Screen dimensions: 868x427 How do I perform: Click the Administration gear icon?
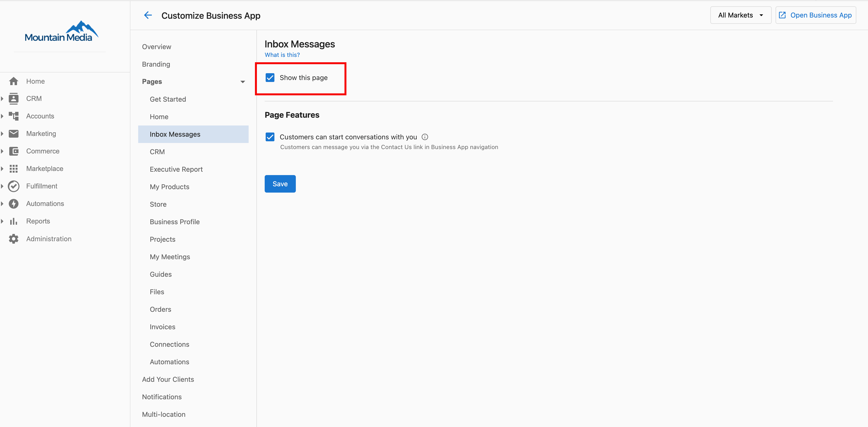pyautogui.click(x=13, y=239)
